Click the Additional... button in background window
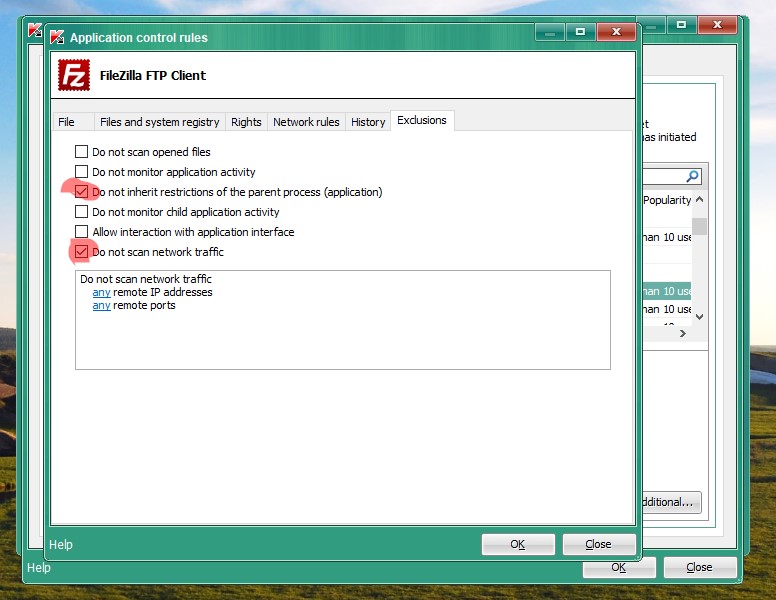Image resolution: width=776 pixels, height=600 pixels. point(672,502)
